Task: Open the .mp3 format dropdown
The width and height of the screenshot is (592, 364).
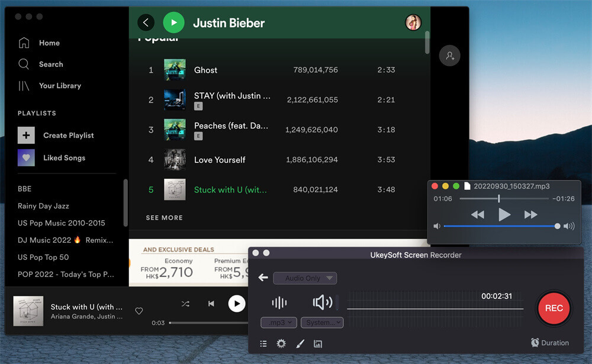Action: click(x=279, y=323)
